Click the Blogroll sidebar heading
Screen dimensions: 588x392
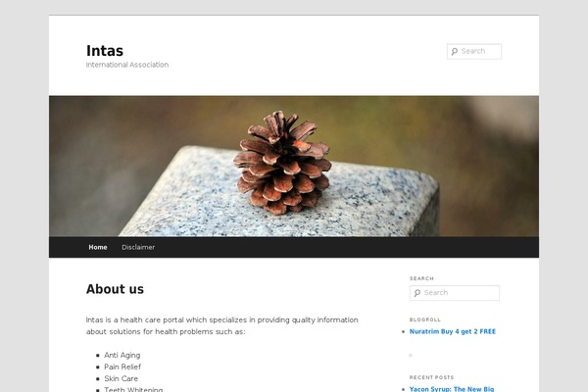(425, 319)
